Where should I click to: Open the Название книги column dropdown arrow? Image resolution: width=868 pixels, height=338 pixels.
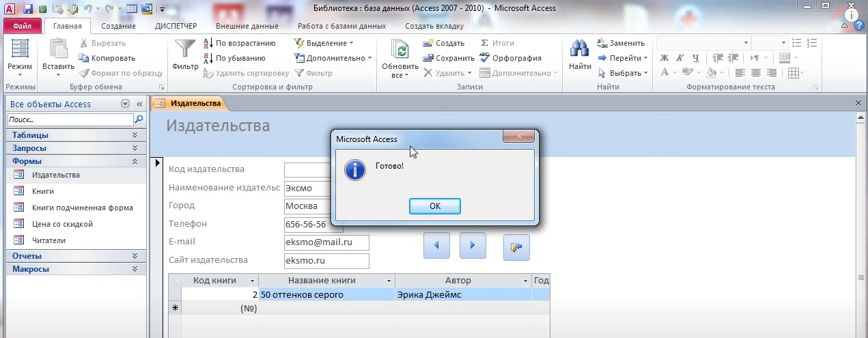click(389, 281)
